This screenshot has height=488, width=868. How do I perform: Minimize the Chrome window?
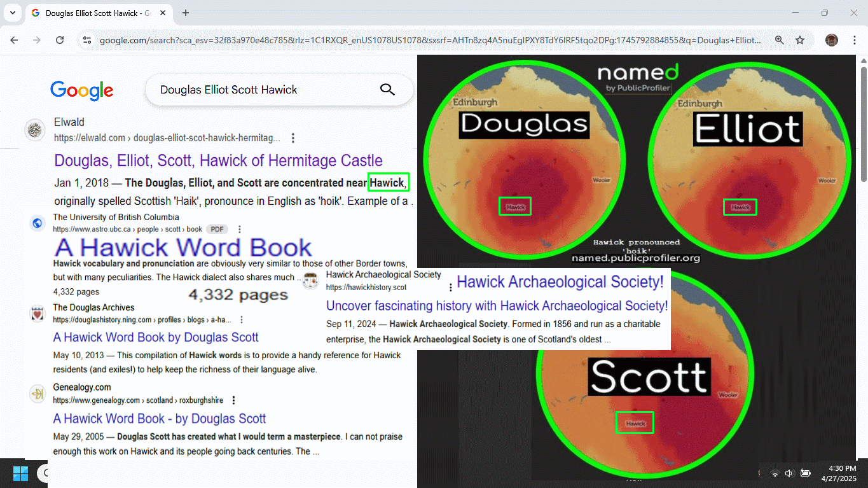click(x=796, y=13)
